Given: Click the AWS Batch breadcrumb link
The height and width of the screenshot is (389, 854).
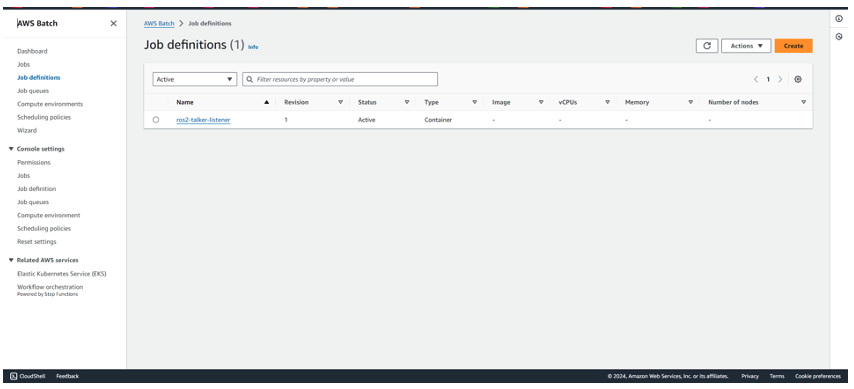Looking at the screenshot, I should point(159,23).
